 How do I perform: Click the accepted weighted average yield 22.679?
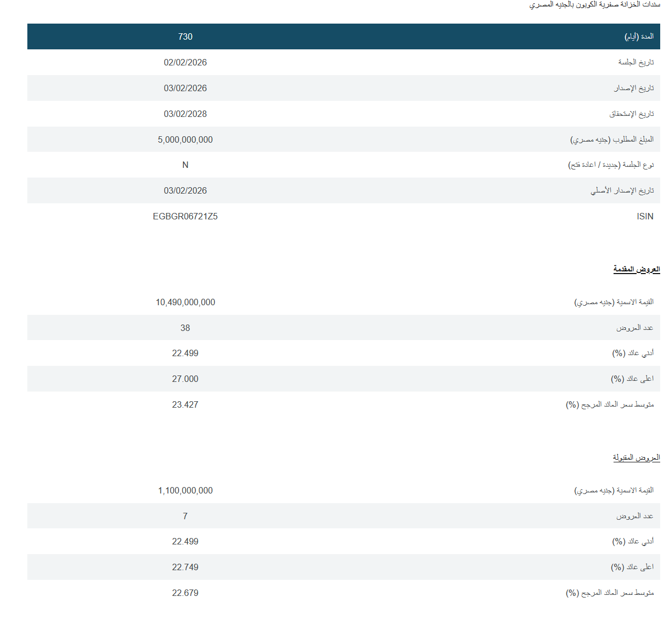(x=185, y=593)
